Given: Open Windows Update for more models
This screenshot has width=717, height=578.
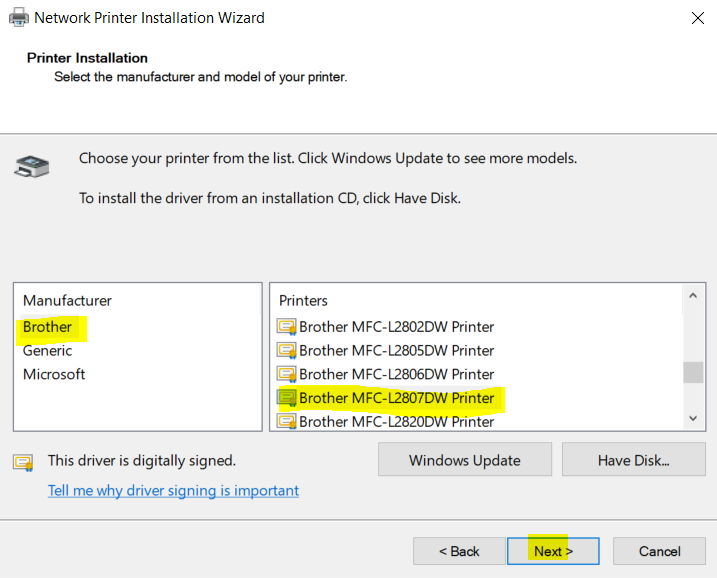Looking at the screenshot, I should (x=465, y=460).
